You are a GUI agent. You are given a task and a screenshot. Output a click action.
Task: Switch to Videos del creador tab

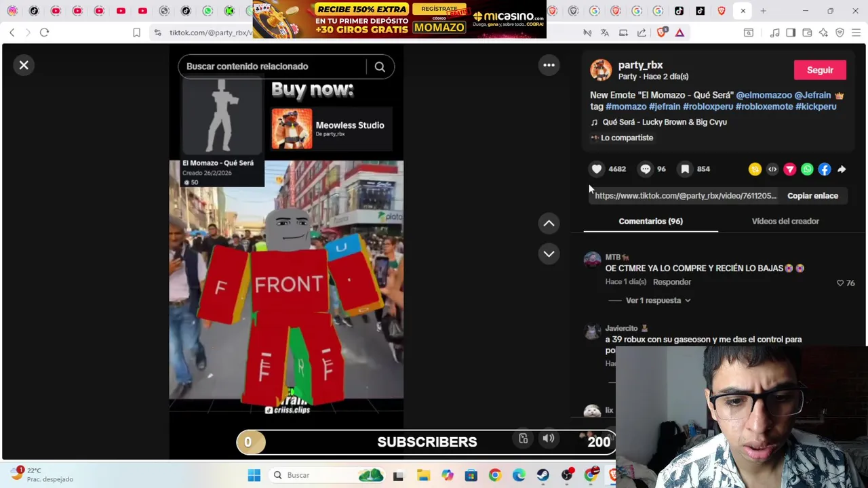(785, 221)
